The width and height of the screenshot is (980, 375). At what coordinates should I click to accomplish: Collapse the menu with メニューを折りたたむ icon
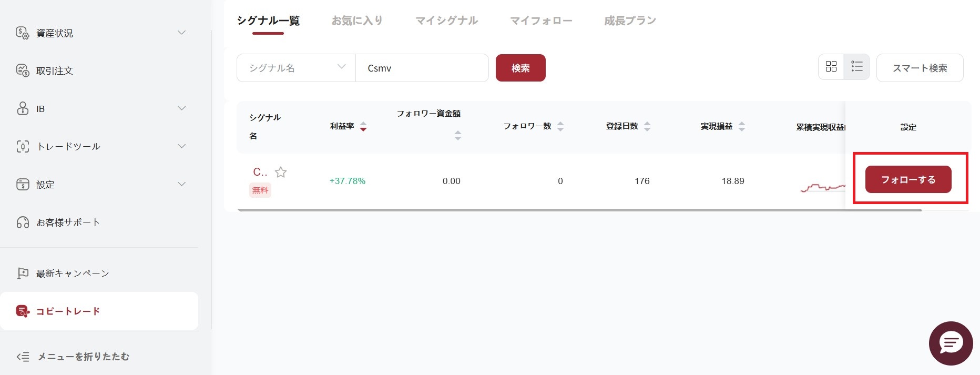coord(23,357)
